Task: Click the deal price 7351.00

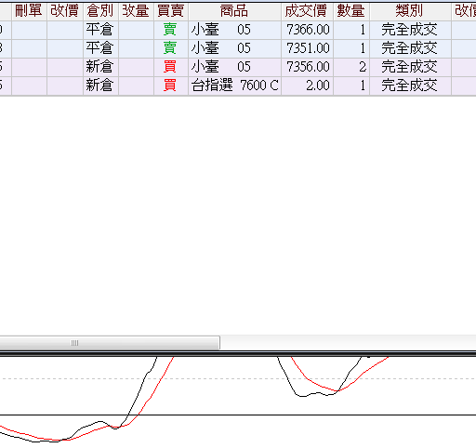Action: [x=308, y=48]
